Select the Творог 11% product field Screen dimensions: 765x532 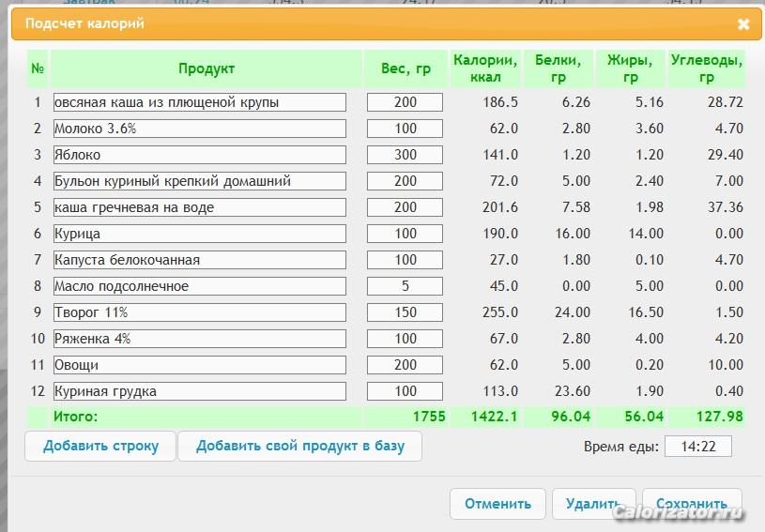[x=199, y=312]
